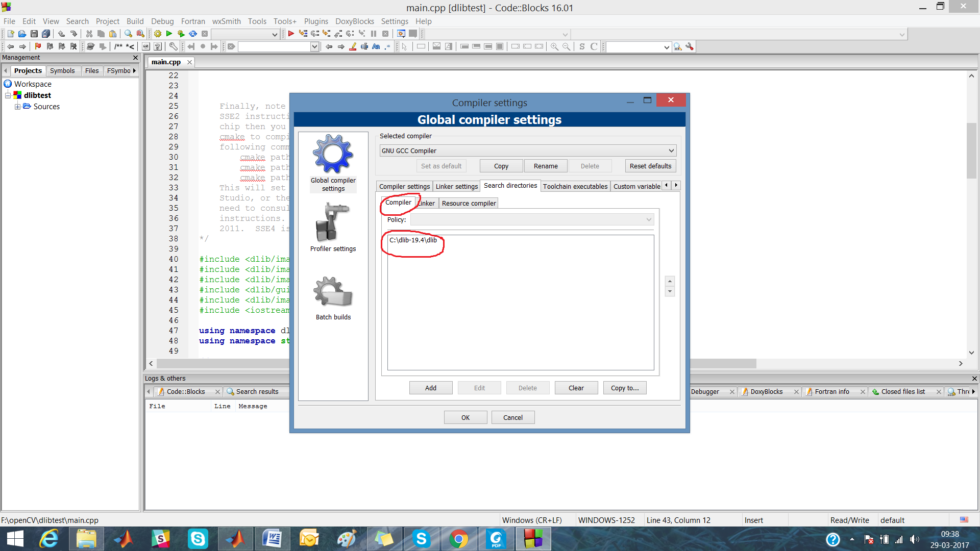Viewport: 980px width, 551px height.
Task: Click the Save file toolbar icon
Action: point(34,34)
